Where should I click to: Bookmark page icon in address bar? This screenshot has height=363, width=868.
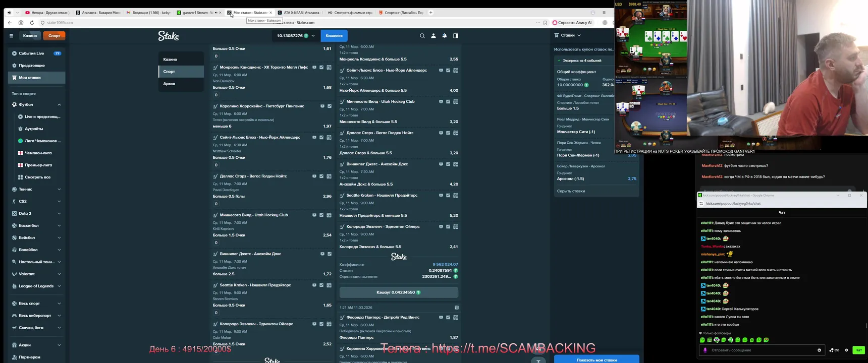click(x=545, y=23)
